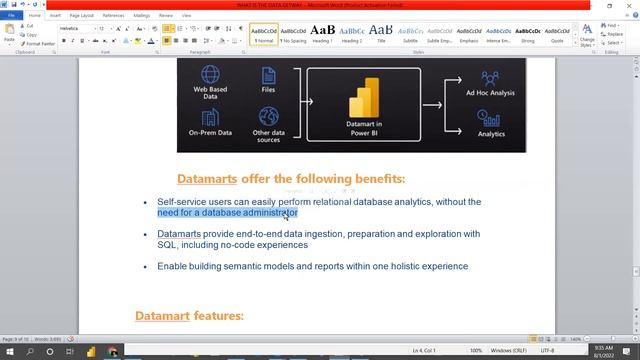Align text to the right
The width and height of the screenshot is (640, 360).
[185, 41]
